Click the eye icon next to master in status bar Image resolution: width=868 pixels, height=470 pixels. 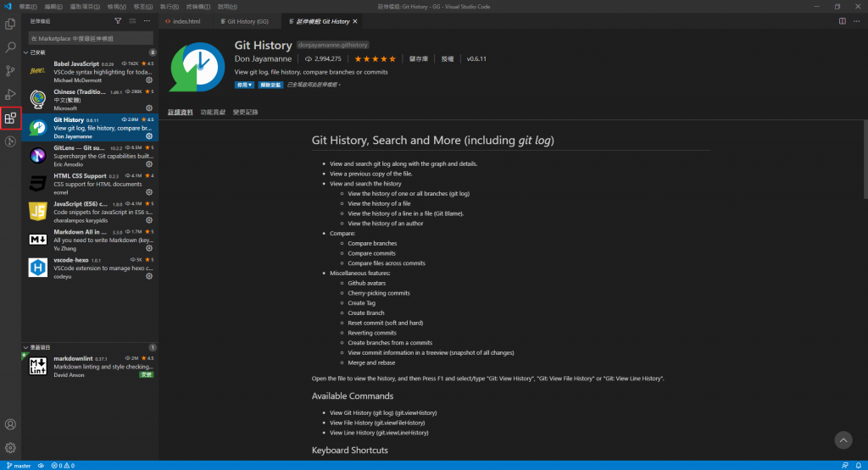pyautogui.click(x=41, y=466)
